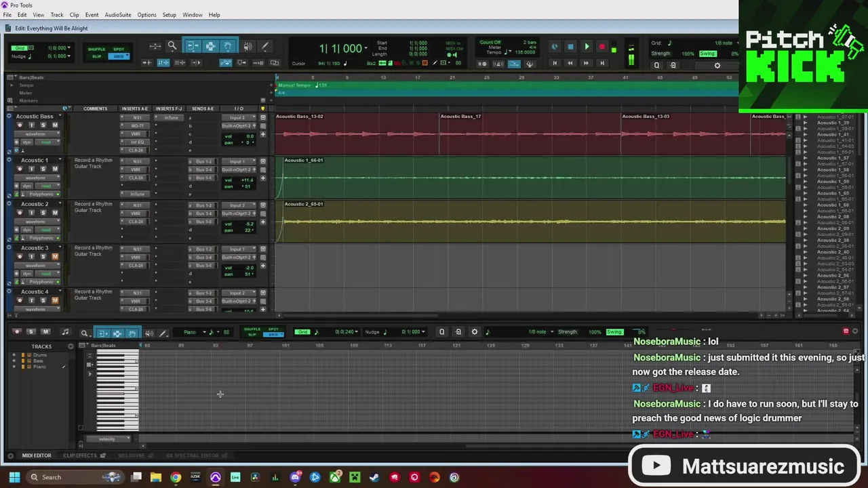Click the Zoom Toggle arrows icon
Screen dimensions: 868x488
click(155, 46)
